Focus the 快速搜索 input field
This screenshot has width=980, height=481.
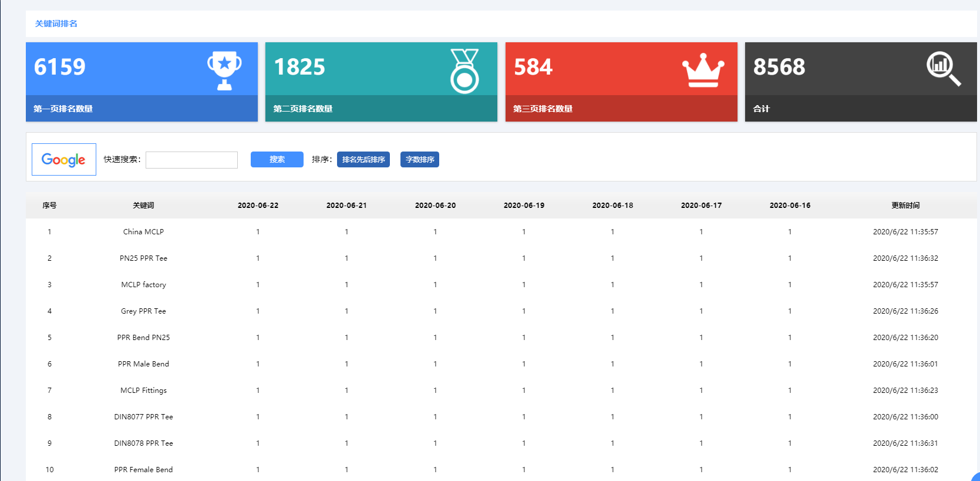[191, 160]
